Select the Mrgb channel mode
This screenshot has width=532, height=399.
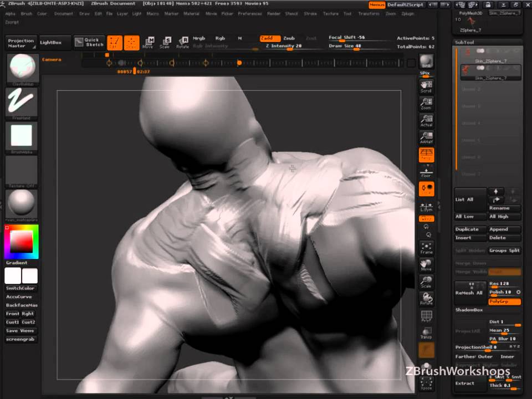[199, 38]
